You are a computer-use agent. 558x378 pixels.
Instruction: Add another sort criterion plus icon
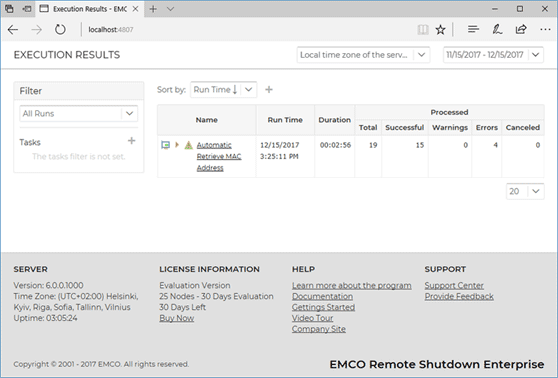click(269, 90)
